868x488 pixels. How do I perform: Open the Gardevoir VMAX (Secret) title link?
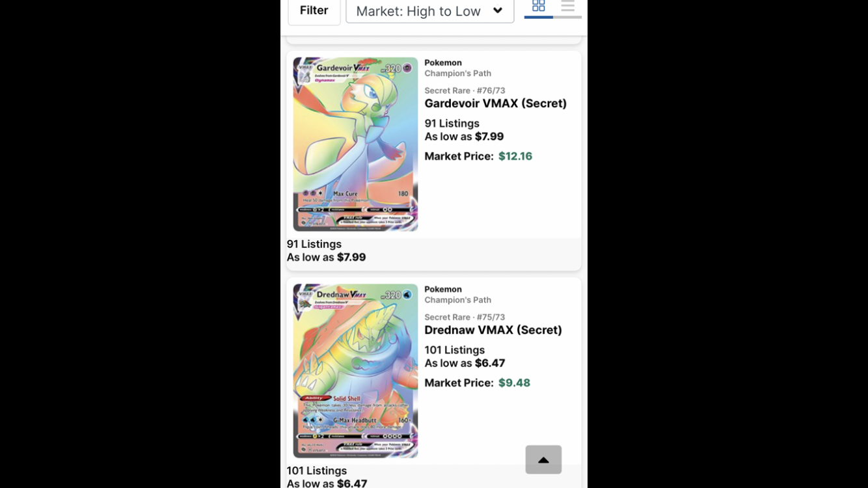[496, 103]
